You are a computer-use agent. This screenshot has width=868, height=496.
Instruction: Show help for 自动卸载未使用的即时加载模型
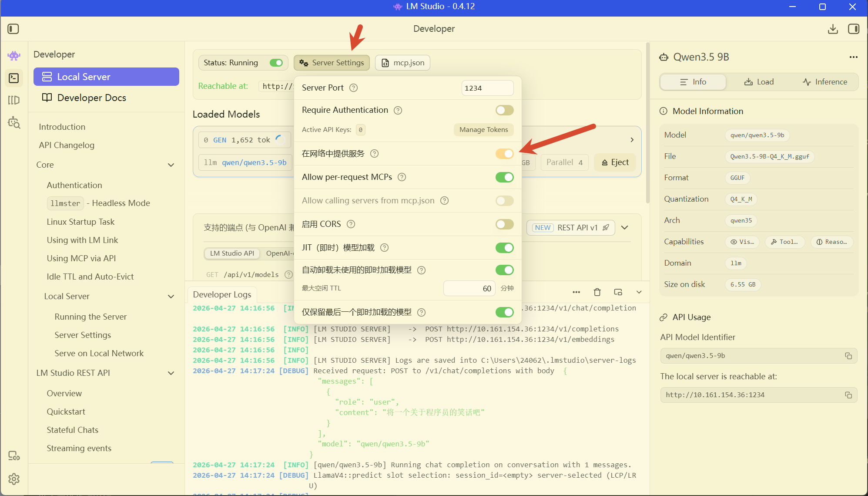click(421, 270)
